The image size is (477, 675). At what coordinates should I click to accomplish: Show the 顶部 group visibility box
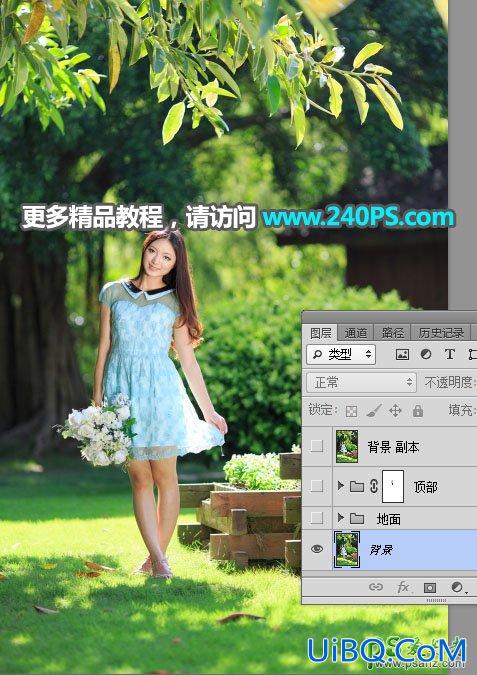tap(317, 486)
